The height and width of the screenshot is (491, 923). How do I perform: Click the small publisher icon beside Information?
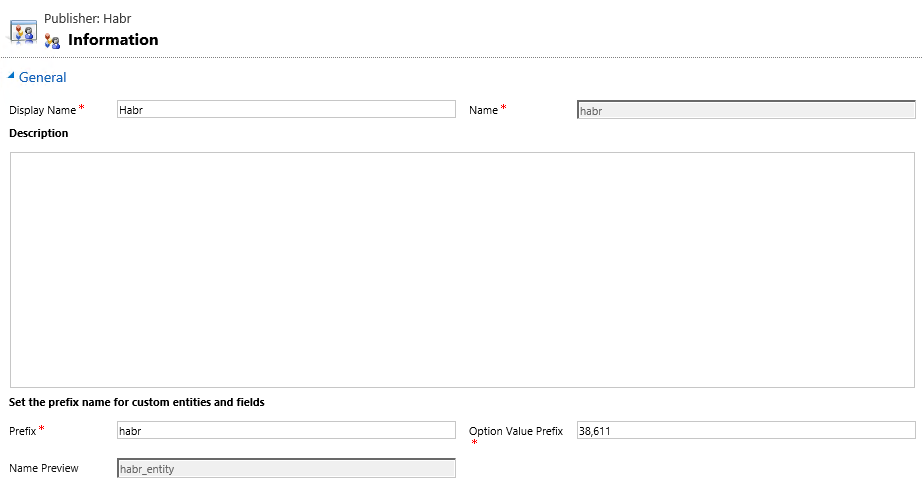coord(52,41)
